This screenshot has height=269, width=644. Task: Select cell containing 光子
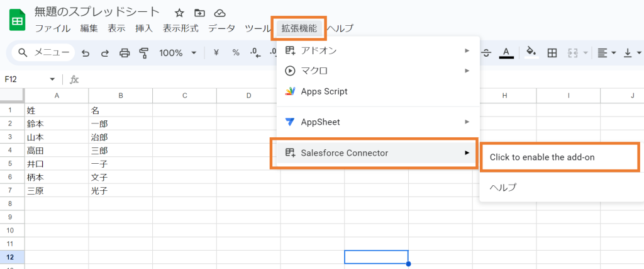coord(121,190)
